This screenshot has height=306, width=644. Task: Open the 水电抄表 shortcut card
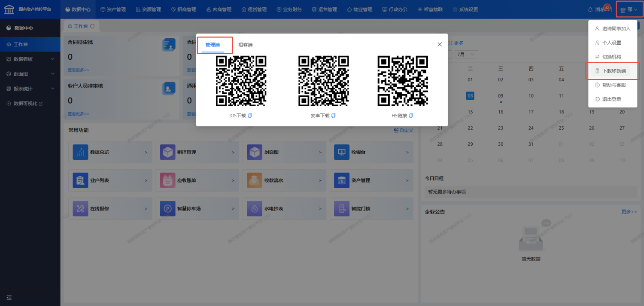click(x=285, y=208)
